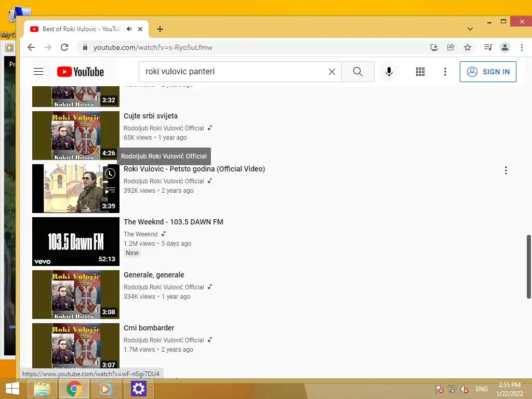Mute the Best of Roki Vulovic tab
Image resolution: width=532 pixels, height=399 pixels.
coord(129,29)
